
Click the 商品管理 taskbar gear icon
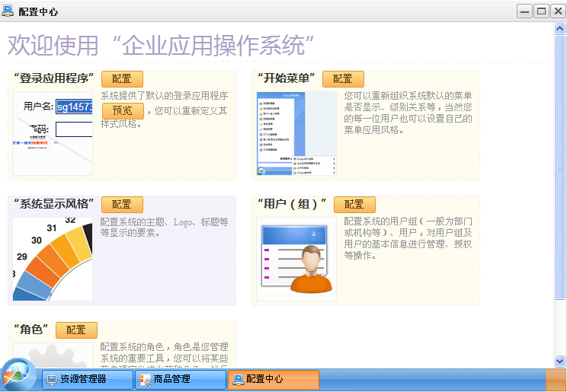146,380
